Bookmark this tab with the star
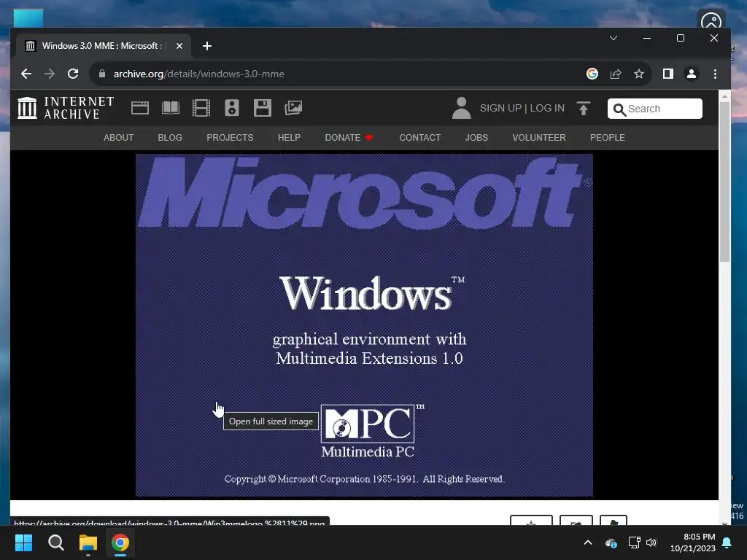The image size is (747, 560). 639,74
